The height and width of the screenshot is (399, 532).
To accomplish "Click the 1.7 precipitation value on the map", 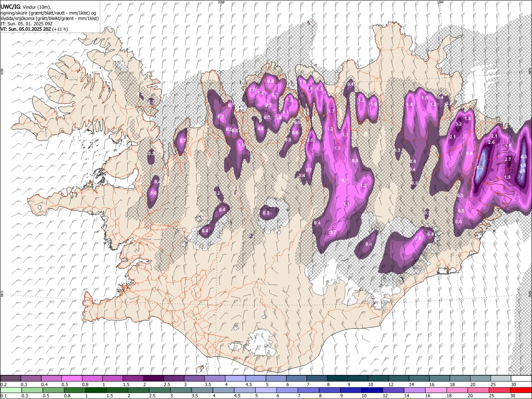I will click(x=331, y=111).
